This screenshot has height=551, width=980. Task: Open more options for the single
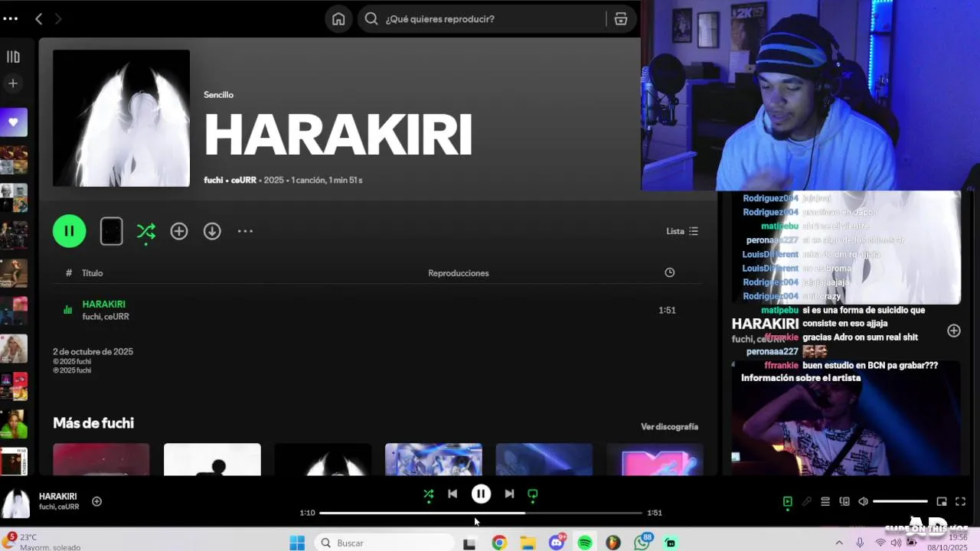click(x=245, y=231)
